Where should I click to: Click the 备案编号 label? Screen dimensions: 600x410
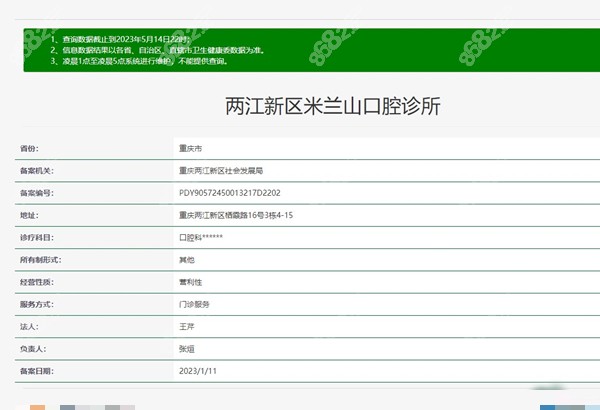click(37, 193)
